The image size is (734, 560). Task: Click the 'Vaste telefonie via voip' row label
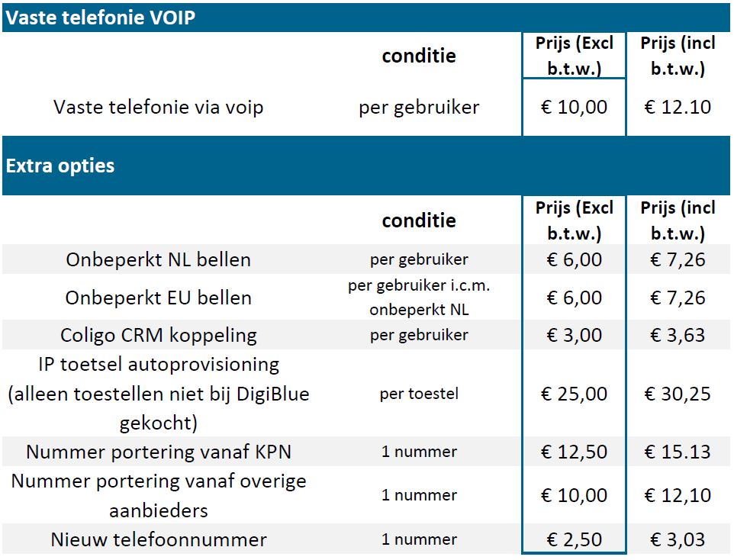(158, 107)
